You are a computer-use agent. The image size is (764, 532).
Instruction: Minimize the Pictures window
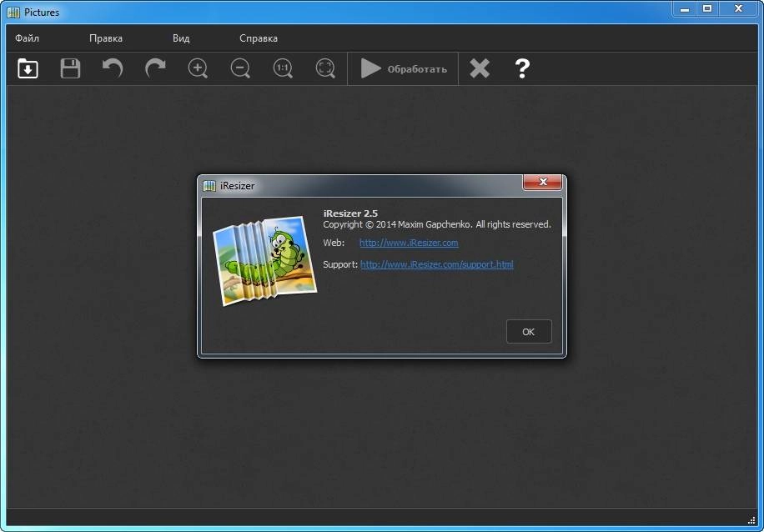(686, 9)
